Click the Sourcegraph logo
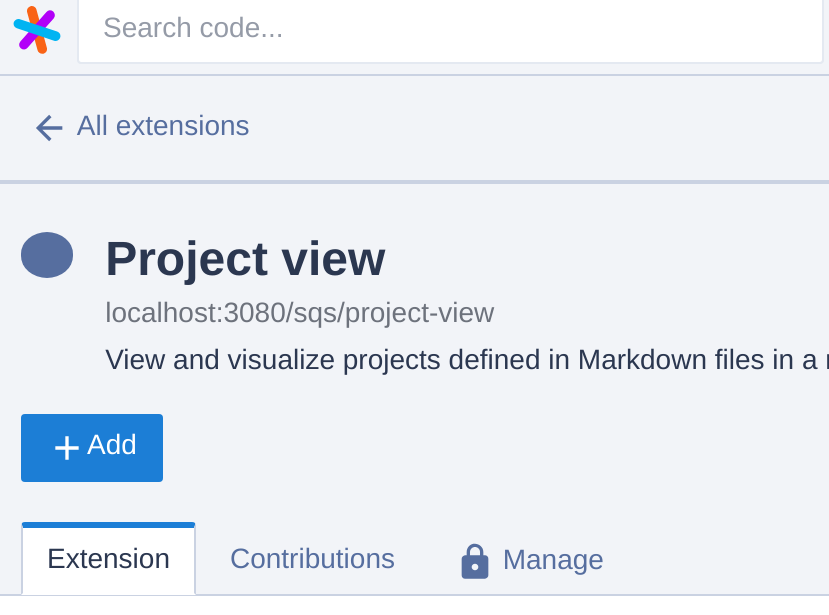 click(x=37, y=29)
